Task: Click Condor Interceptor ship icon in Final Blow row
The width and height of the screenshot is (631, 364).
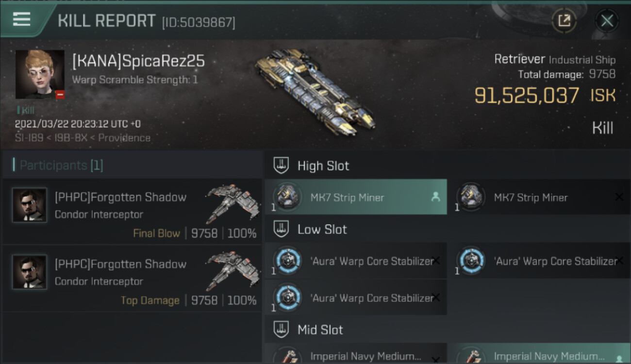Action: [232, 203]
